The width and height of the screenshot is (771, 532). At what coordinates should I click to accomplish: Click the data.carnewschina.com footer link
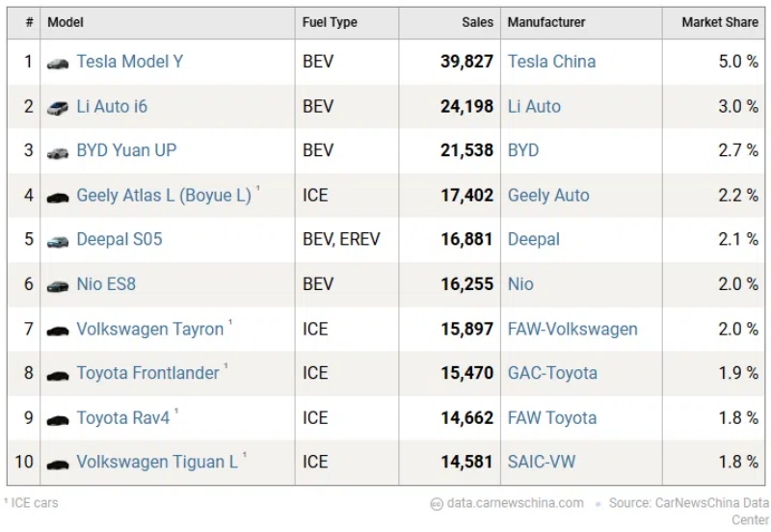click(x=515, y=503)
